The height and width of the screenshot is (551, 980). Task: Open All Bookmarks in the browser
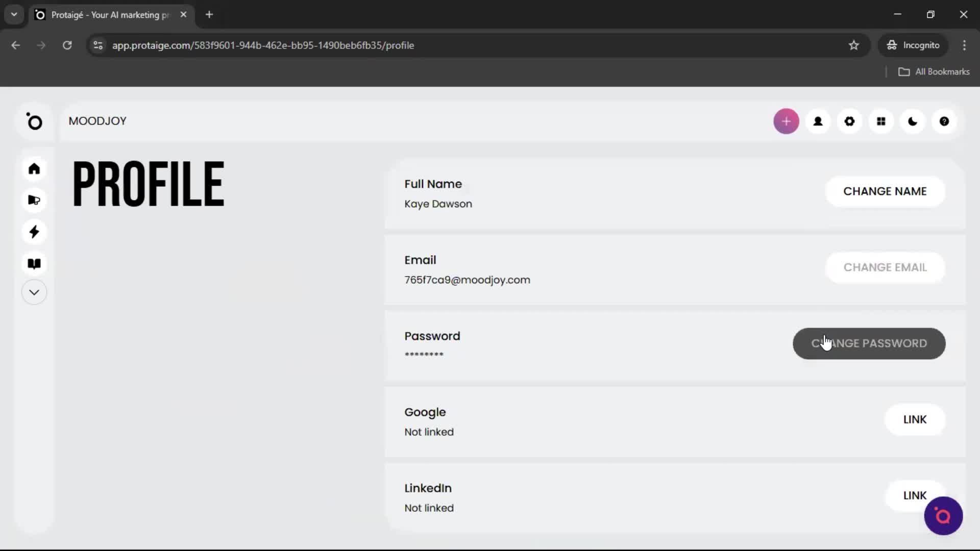(934, 71)
